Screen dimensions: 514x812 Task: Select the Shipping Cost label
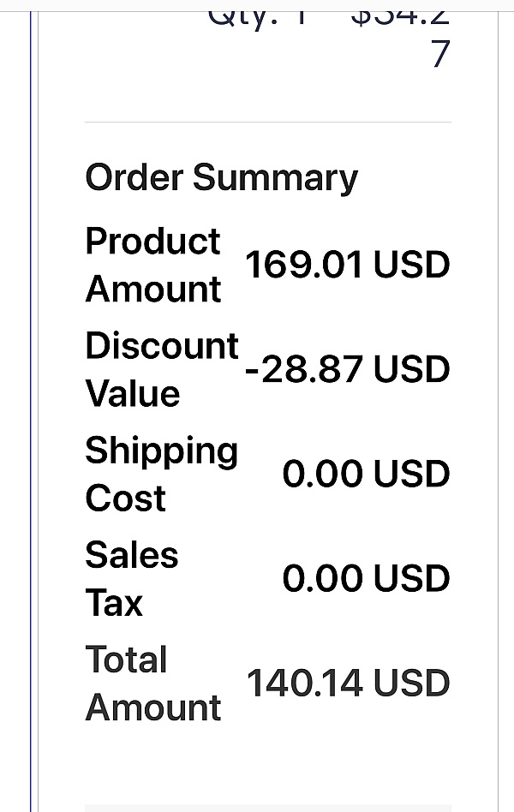pos(161,474)
